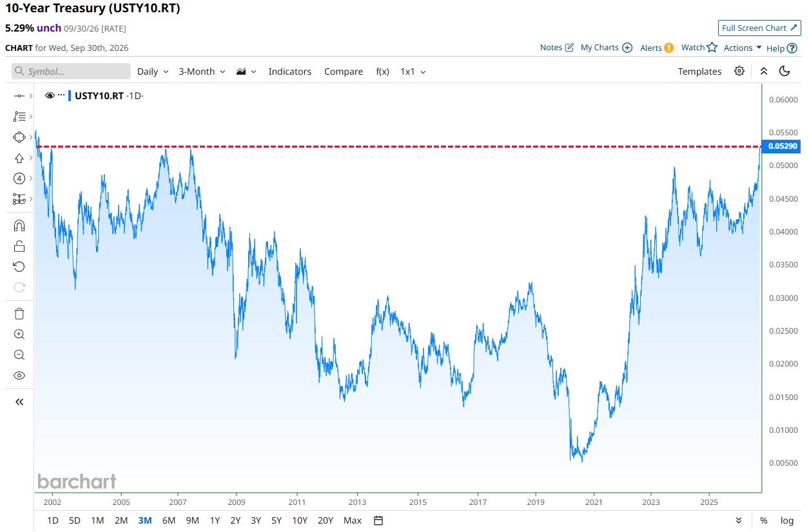Open chart settings gear icon
This screenshot has height=532, width=809.
click(x=739, y=71)
